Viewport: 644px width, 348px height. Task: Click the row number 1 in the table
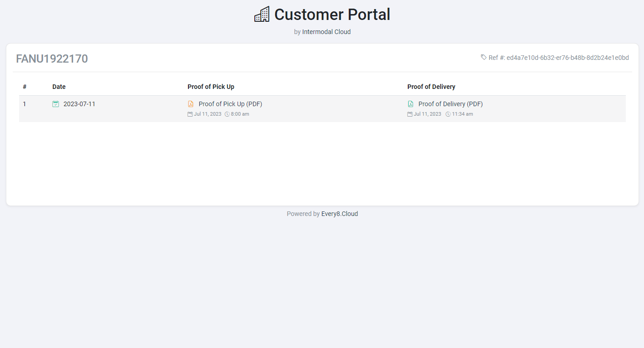[25, 103]
